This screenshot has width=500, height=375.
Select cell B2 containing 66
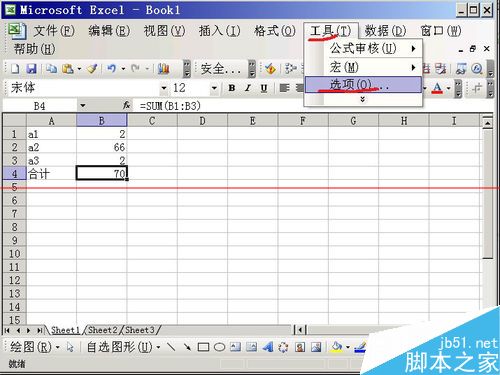point(102,147)
